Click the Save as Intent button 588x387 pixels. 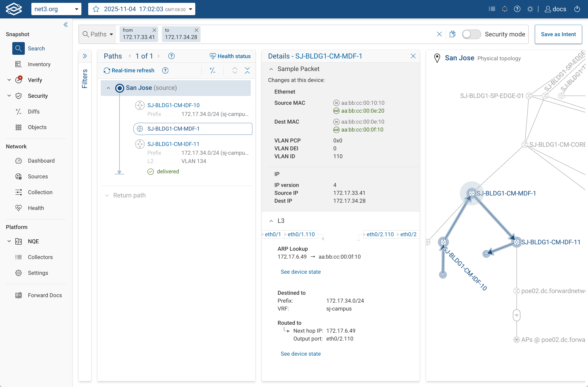558,34
